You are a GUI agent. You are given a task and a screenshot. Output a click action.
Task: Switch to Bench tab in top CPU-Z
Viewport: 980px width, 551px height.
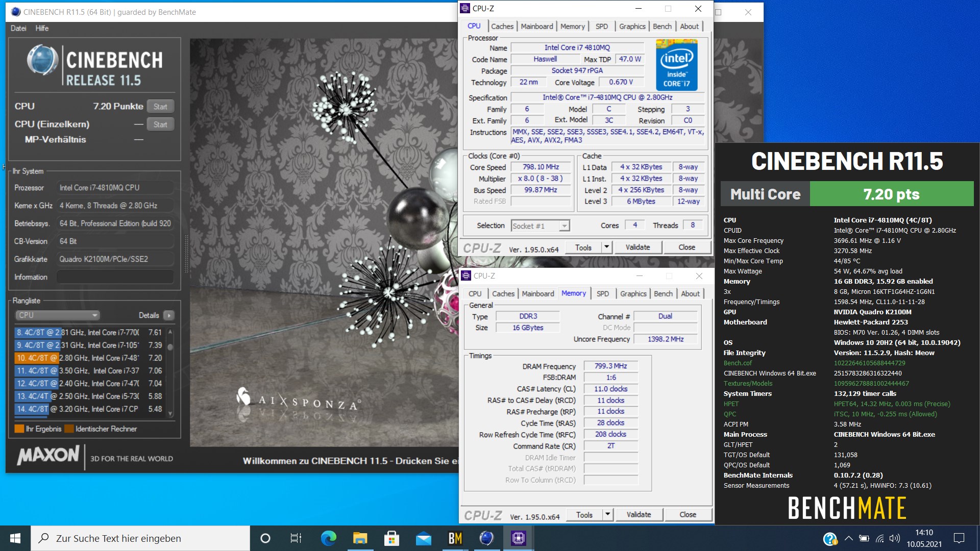click(663, 27)
